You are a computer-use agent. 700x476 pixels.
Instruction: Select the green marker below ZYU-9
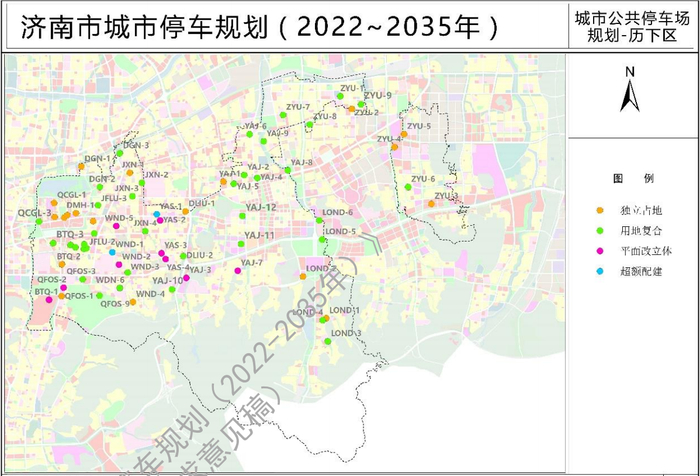(x=361, y=104)
